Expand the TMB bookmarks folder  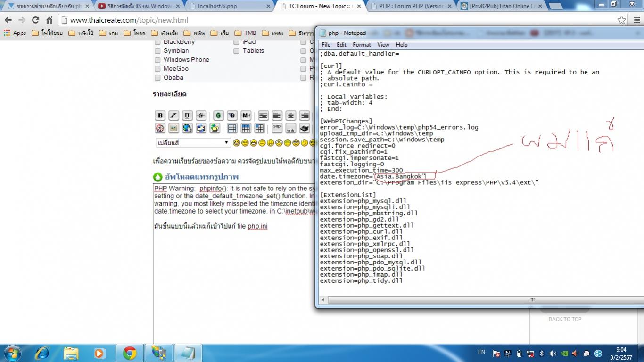click(245, 33)
